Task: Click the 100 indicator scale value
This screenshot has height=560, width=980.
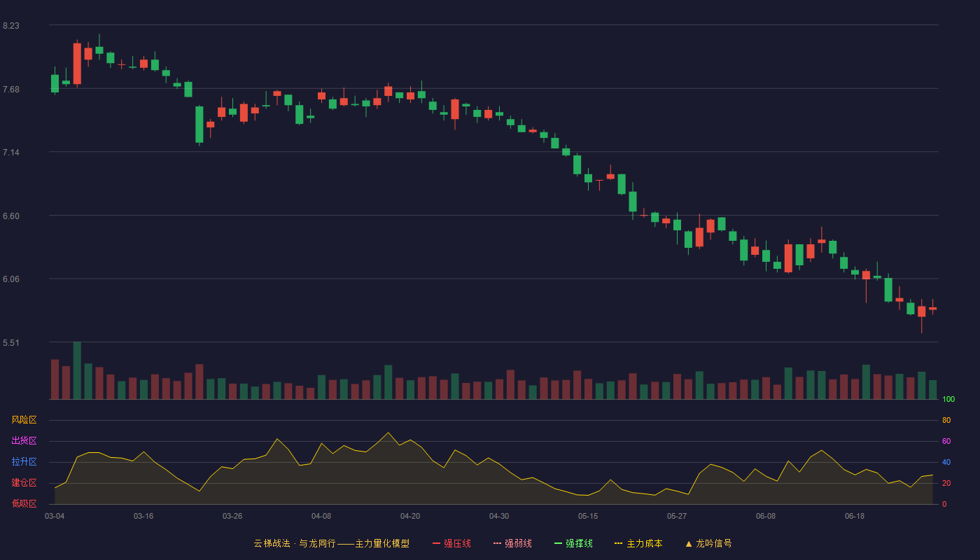Action: (x=948, y=399)
